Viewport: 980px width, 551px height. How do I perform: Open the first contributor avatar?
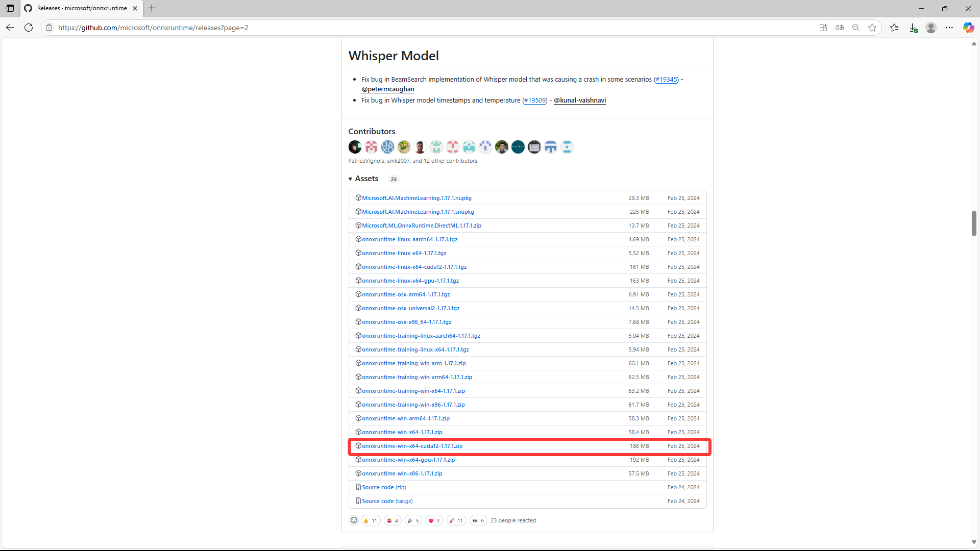[355, 147]
